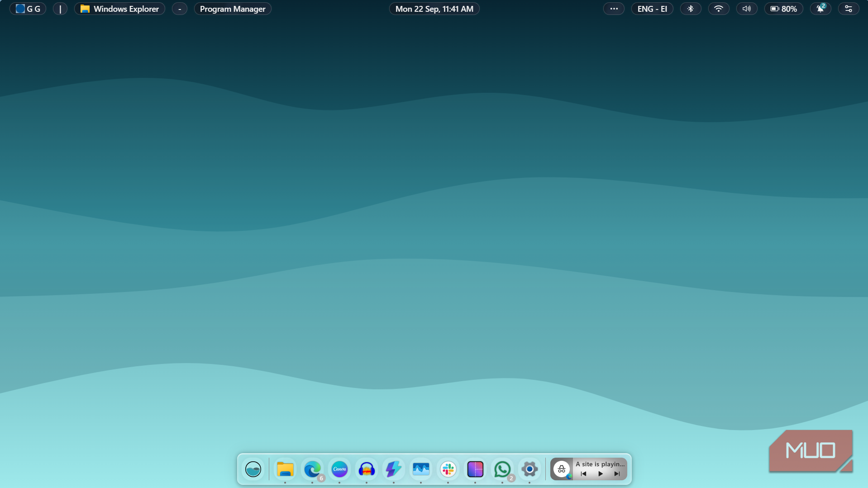Skip to next track in media player

click(617, 474)
